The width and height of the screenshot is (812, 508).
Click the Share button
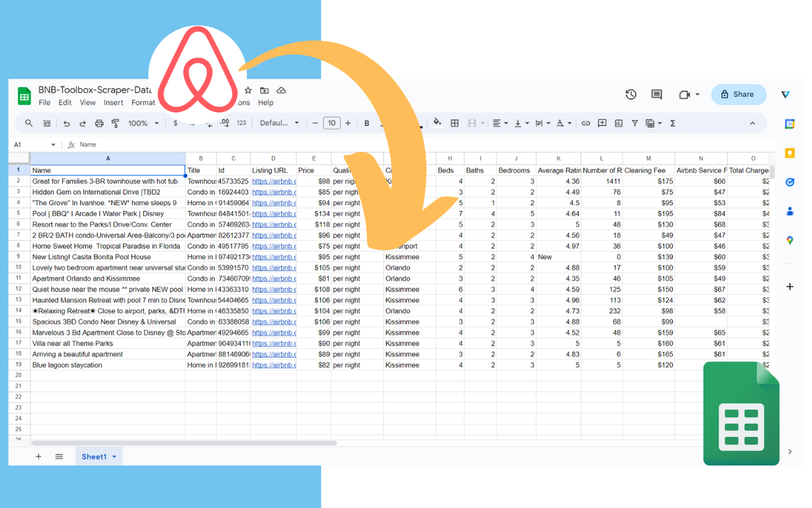point(738,95)
